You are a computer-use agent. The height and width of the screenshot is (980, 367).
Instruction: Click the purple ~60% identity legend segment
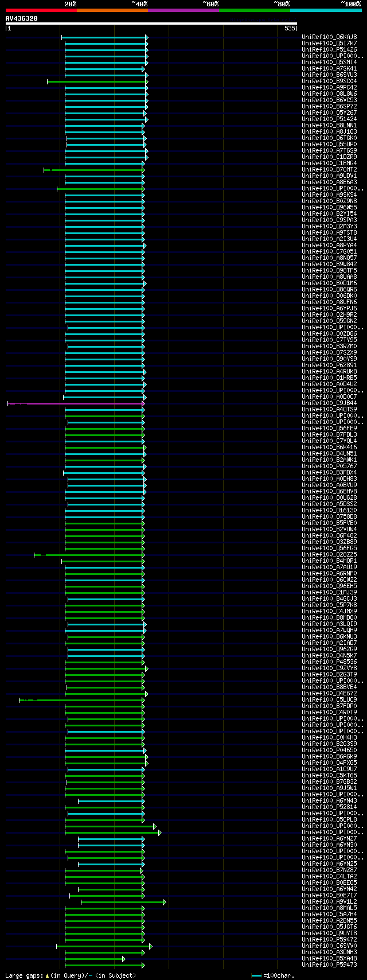(x=183, y=10)
